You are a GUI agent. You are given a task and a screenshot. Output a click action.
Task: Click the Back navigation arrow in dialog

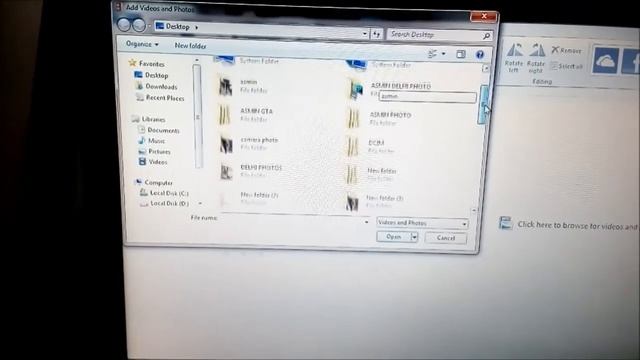click(124, 25)
